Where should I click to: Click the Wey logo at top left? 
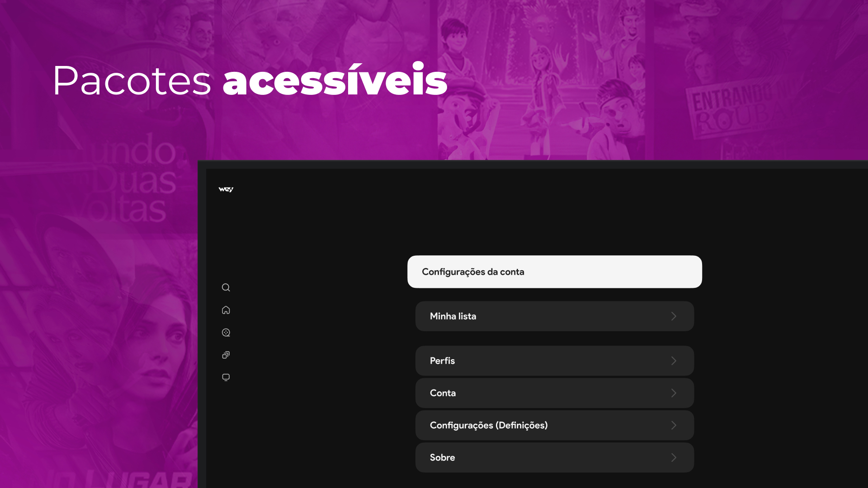[x=226, y=189]
